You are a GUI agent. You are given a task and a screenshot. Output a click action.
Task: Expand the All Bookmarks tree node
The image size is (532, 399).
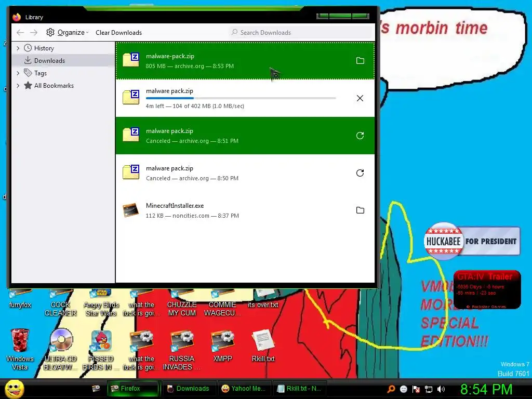click(18, 86)
